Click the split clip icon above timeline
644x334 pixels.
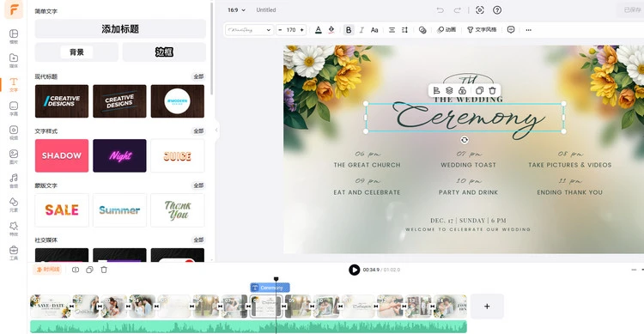76,270
